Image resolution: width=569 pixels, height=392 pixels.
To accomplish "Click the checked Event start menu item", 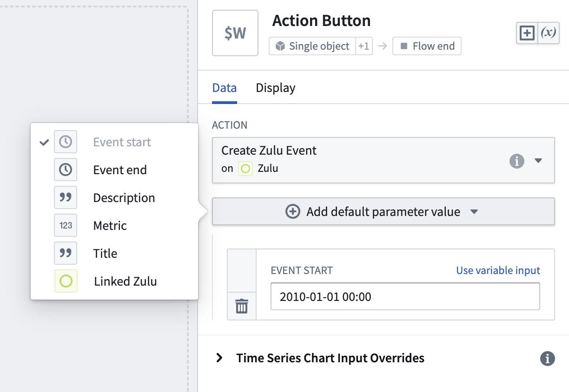I will [x=114, y=142].
